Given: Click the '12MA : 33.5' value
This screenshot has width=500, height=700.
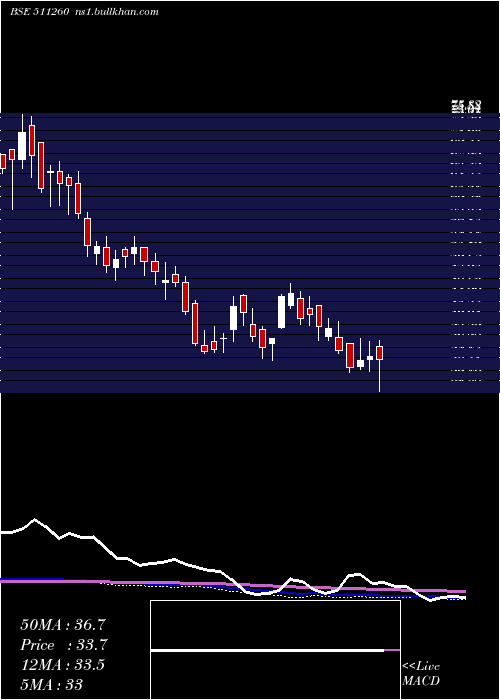Looking at the screenshot, I should pos(62,665).
